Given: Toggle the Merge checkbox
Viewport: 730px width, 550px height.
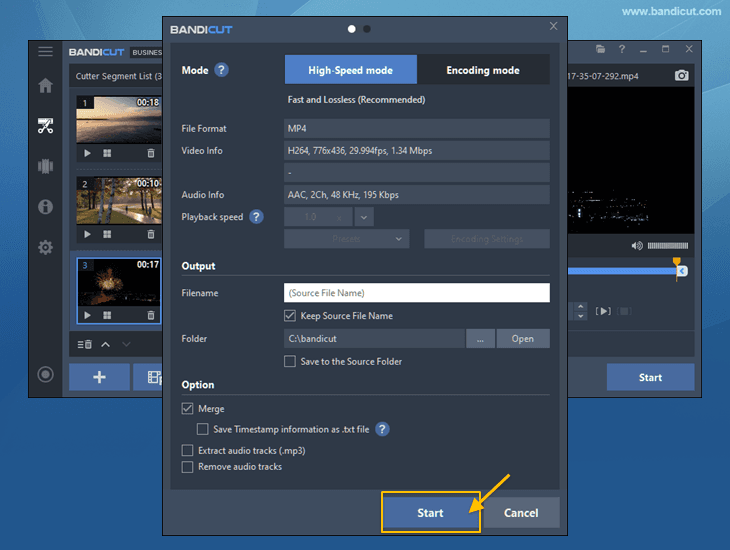Looking at the screenshot, I should click(187, 408).
